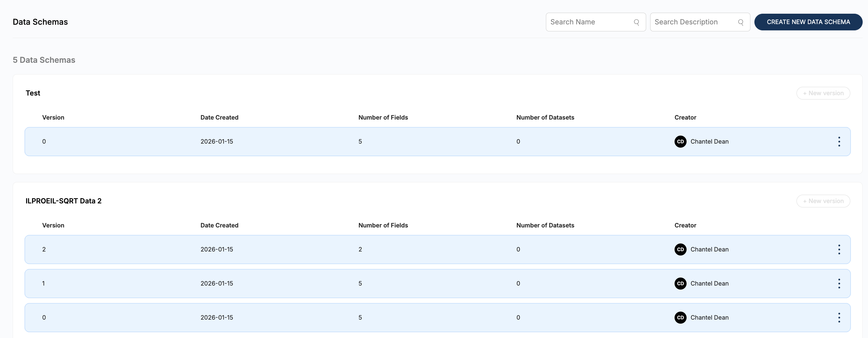868x338 pixels.
Task: Click fields count in ILPROEIL-SQRT version 1 row
Action: click(x=360, y=284)
